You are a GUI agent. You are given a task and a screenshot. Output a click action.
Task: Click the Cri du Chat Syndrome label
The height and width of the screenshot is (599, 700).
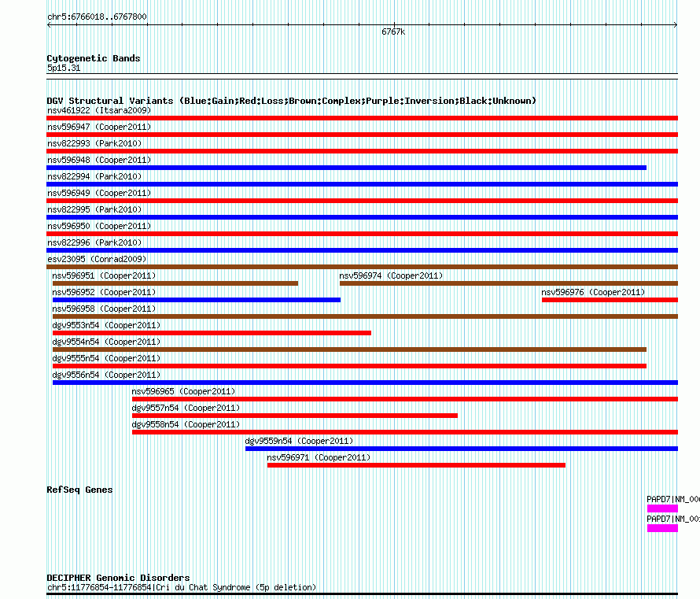(182, 587)
